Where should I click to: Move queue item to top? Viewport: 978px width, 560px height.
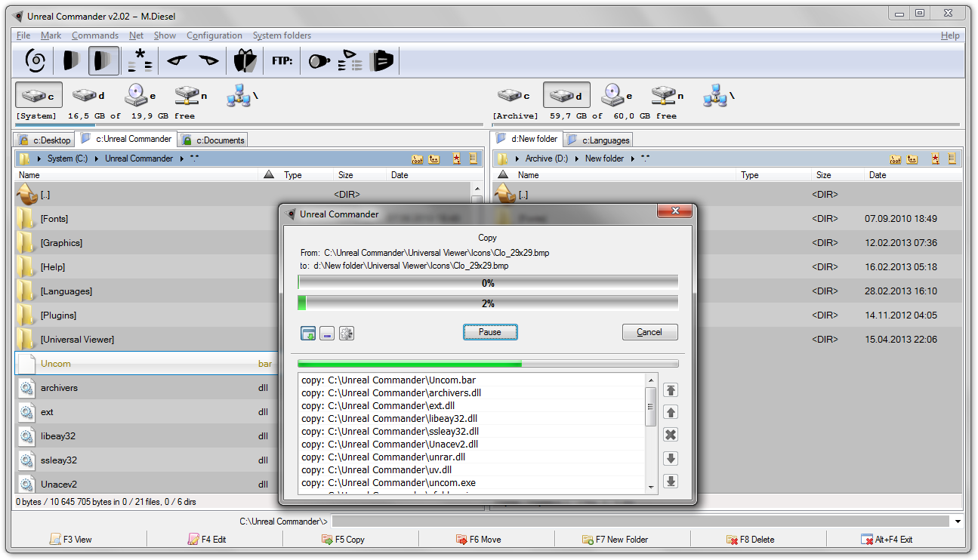671,390
